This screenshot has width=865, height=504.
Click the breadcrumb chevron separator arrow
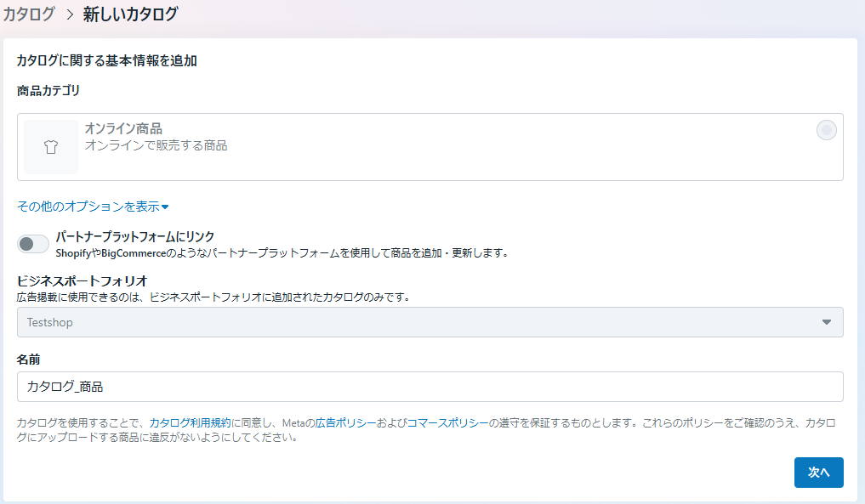70,14
